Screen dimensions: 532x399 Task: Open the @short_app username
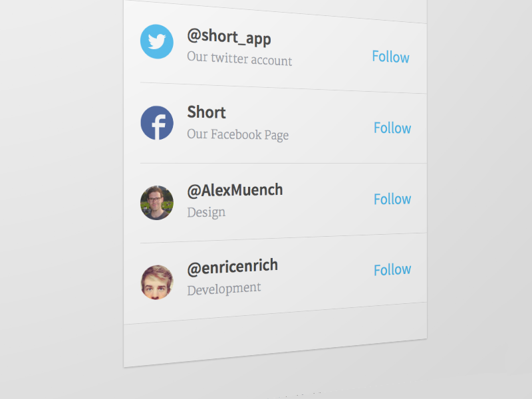tap(229, 37)
